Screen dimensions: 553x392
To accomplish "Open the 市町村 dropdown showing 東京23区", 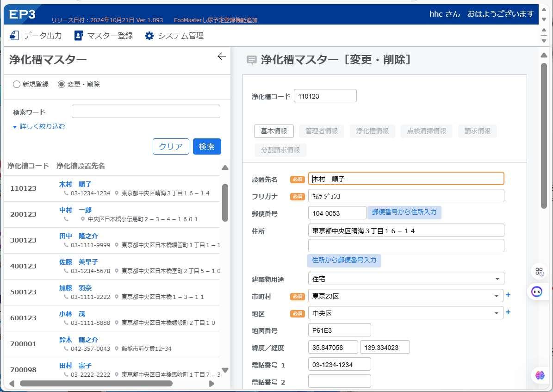I will tap(405, 296).
